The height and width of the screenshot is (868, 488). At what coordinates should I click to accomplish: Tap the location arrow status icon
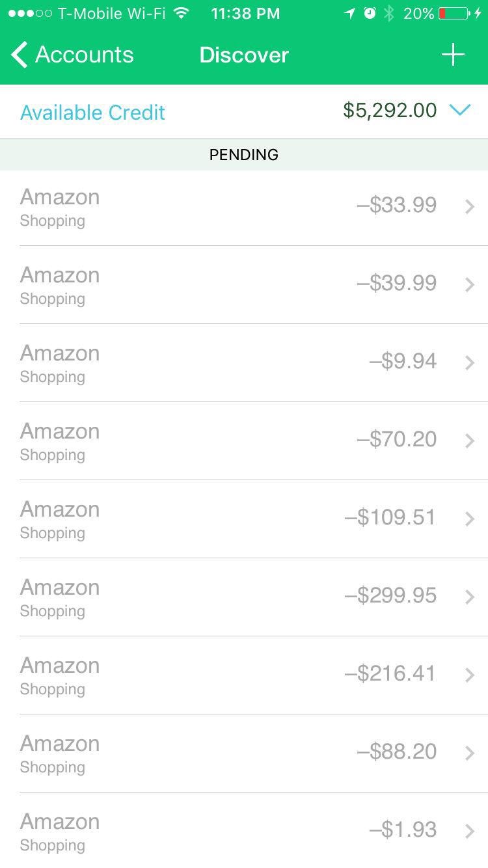tap(350, 13)
